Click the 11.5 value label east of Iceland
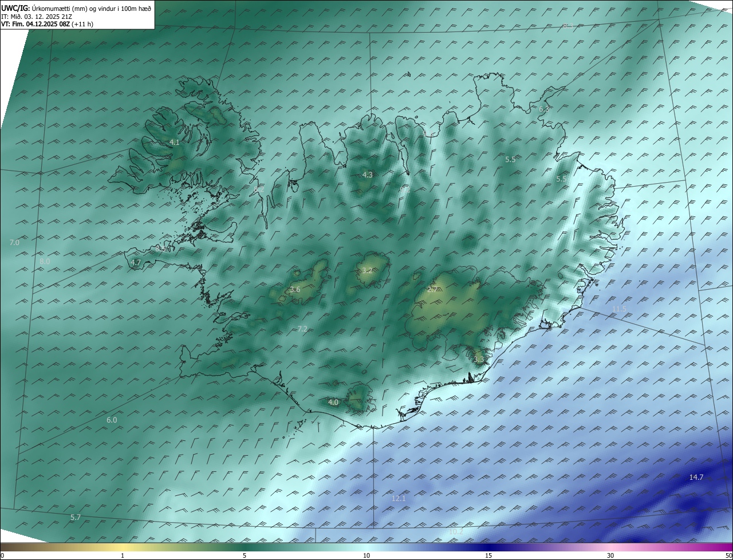 [x=620, y=309]
